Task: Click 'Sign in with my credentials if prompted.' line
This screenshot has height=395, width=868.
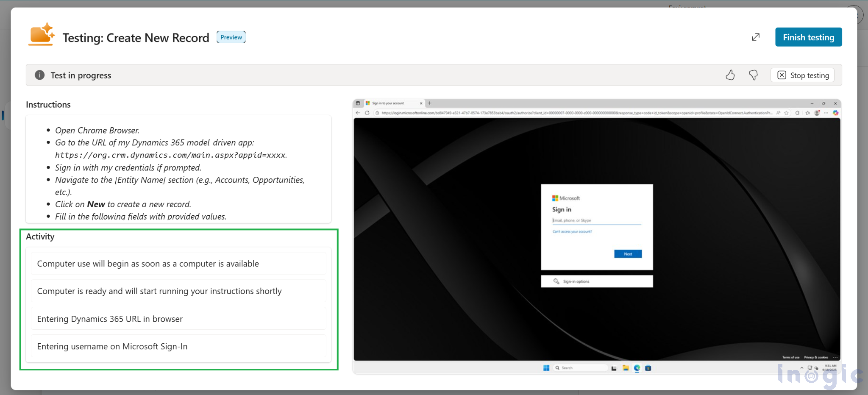Action: [128, 168]
